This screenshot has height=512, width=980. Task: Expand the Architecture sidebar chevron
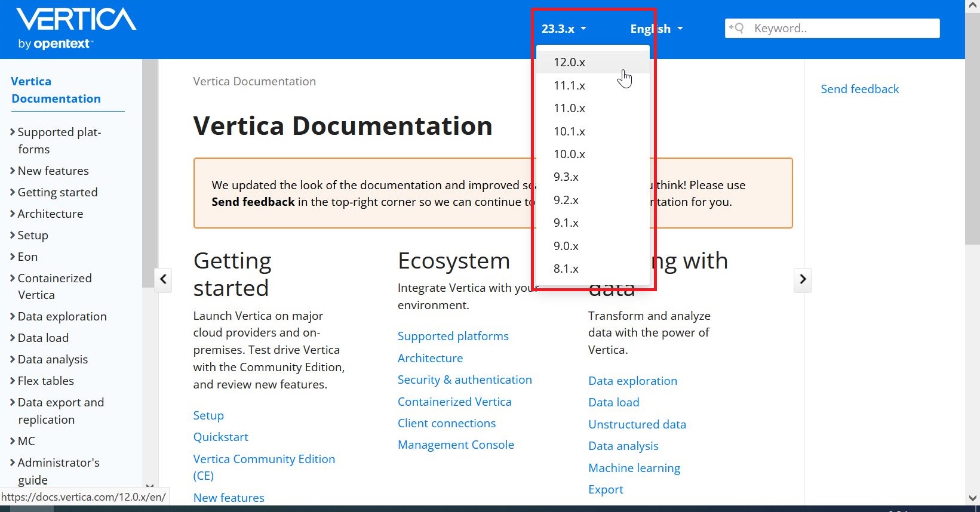coord(13,214)
